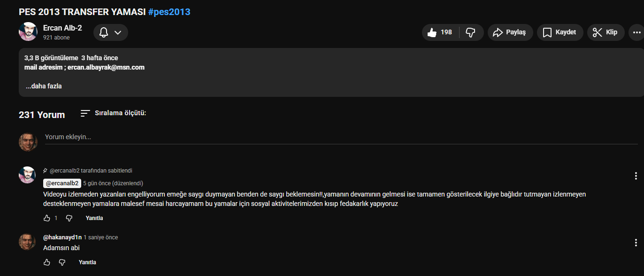This screenshot has height=276, width=644.
Task: Like the Adamsın abi comment
Action: (46, 262)
